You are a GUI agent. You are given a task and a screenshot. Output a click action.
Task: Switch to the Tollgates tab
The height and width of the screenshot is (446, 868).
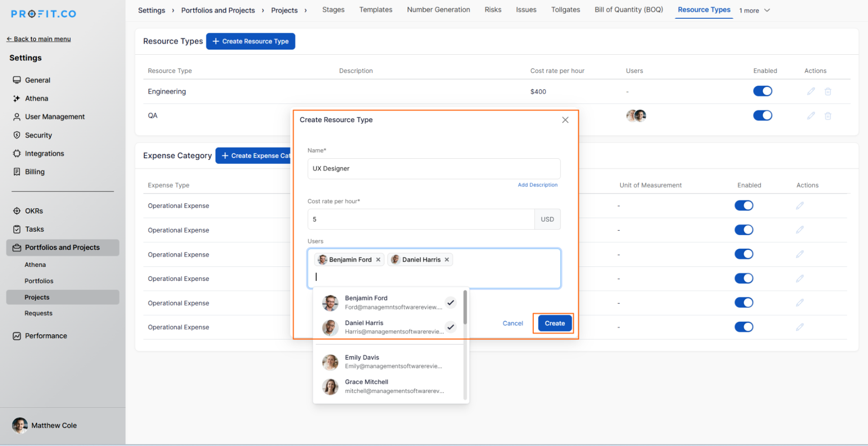pos(565,10)
